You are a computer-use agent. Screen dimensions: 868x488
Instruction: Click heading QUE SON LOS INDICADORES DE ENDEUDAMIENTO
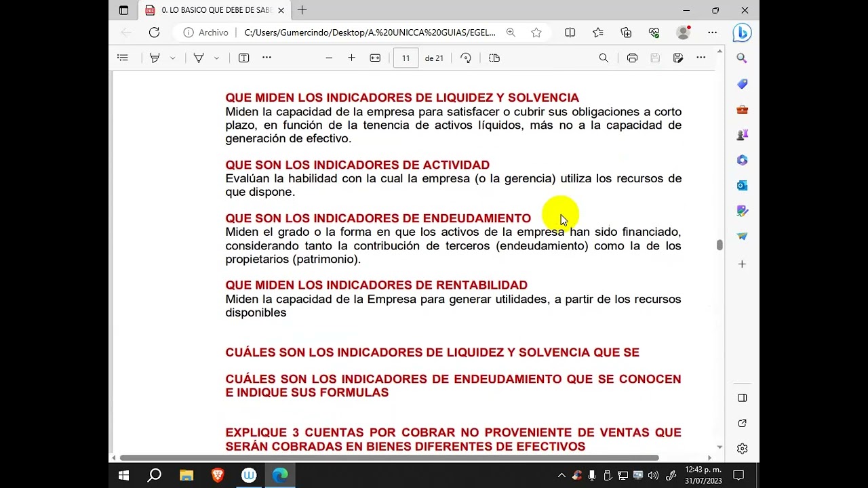pos(378,218)
